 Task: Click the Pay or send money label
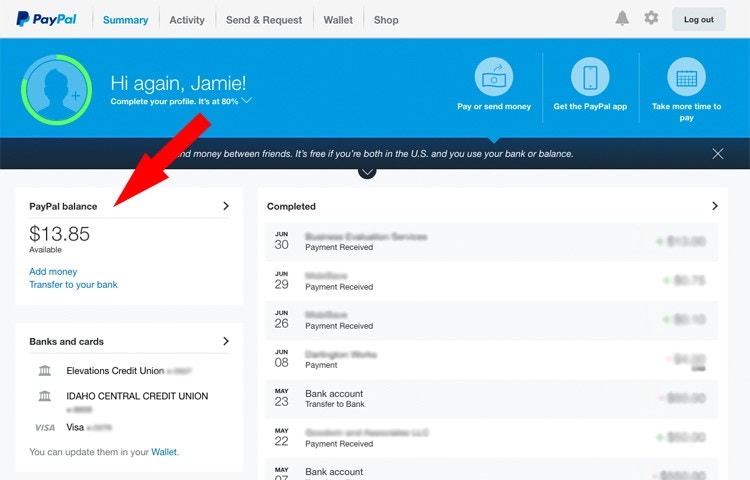click(x=494, y=107)
